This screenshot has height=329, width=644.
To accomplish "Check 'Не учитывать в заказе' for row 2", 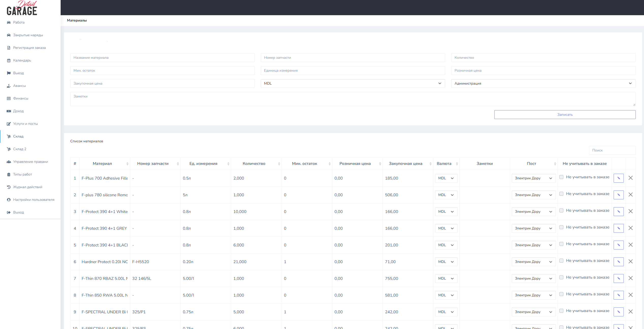I will [x=561, y=194].
